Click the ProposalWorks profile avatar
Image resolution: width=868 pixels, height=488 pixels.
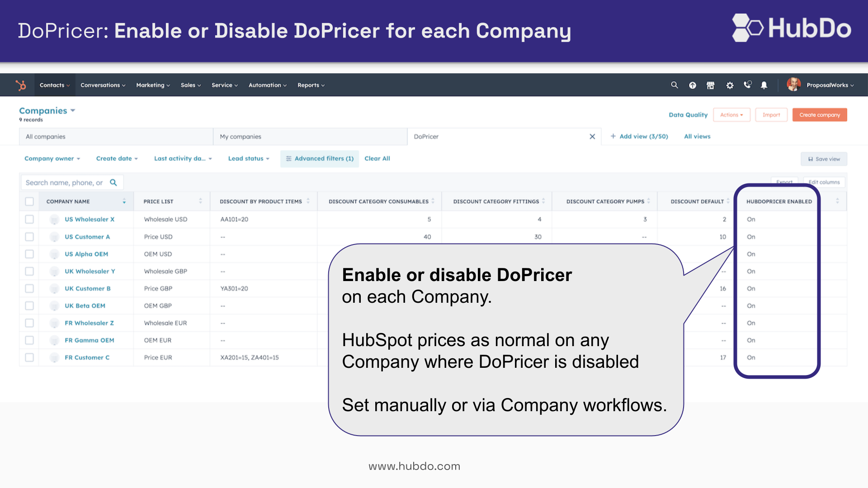[793, 84]
